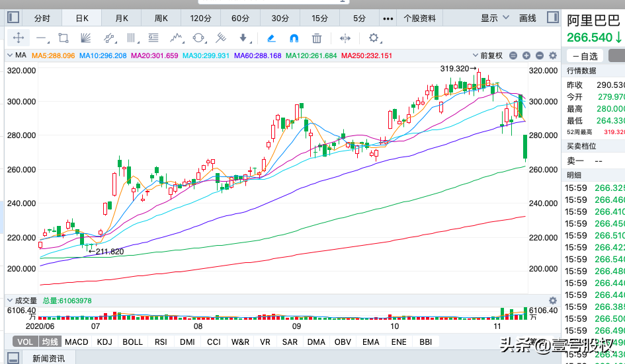Open the drawing toolbar settings gear
Screen dimensions: 625x364
click(374, 38)
